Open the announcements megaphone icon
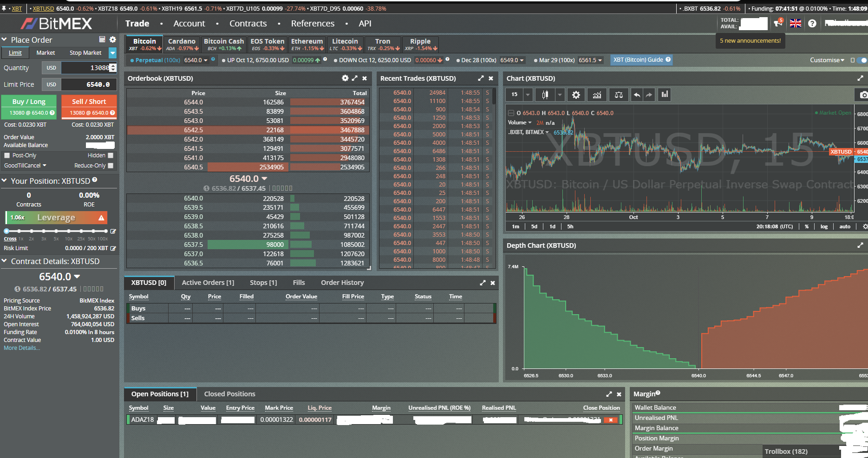Viewport: 868px width, 458px height. click(778, 23)
